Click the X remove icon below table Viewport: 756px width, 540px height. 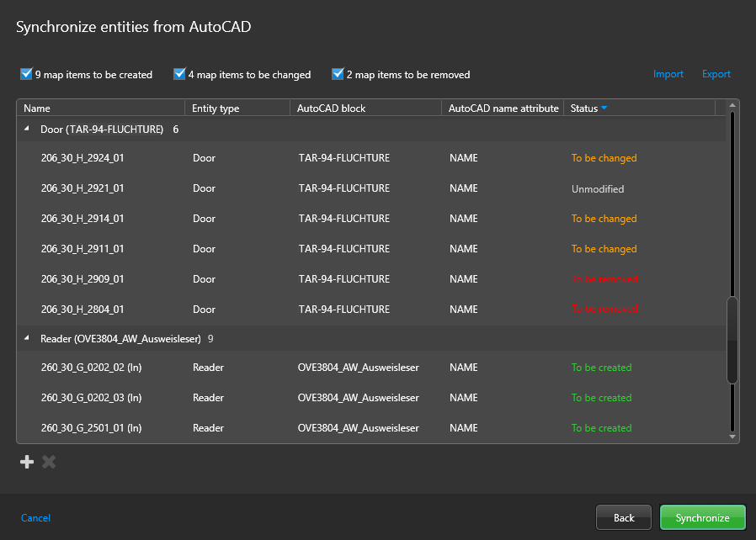tap(49, 462)
